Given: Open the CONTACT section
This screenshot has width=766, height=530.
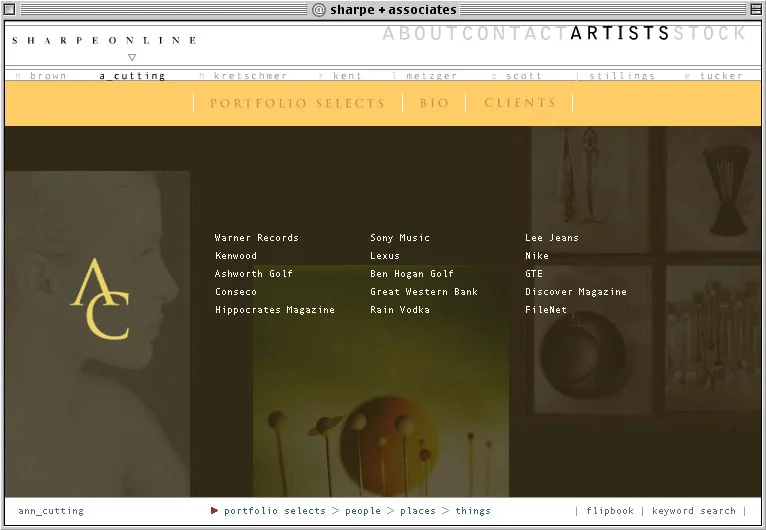Looking at the screenshot, I should [515, 34].
